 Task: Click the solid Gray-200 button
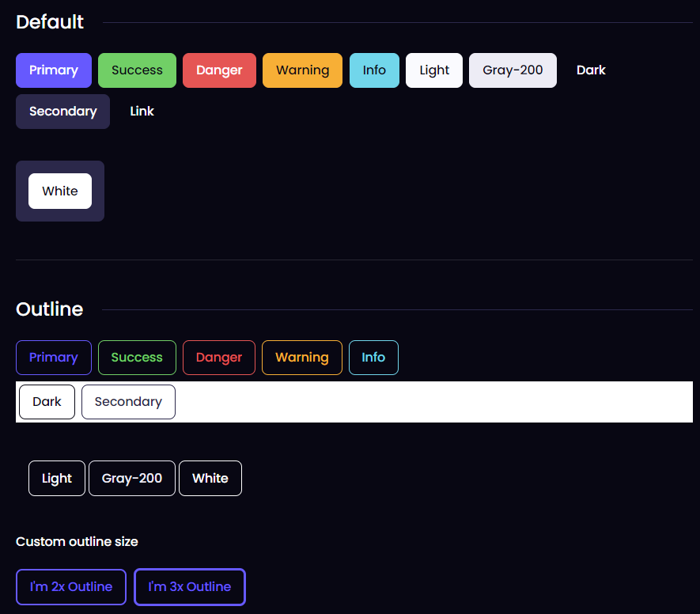point(513,70)
